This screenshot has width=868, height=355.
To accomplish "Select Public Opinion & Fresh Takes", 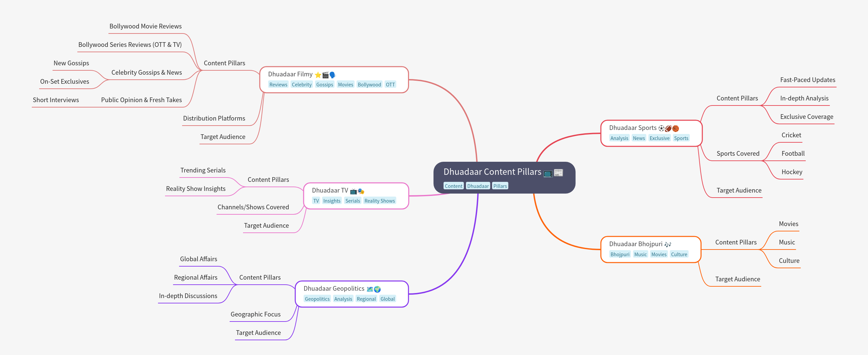I will 142,100.
